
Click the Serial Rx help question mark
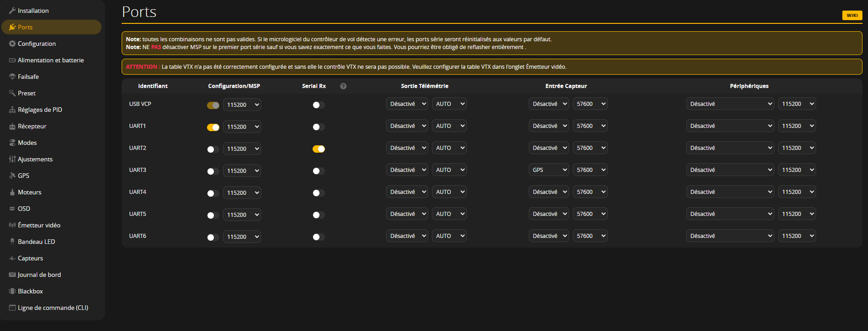click(x=343, y=86)
